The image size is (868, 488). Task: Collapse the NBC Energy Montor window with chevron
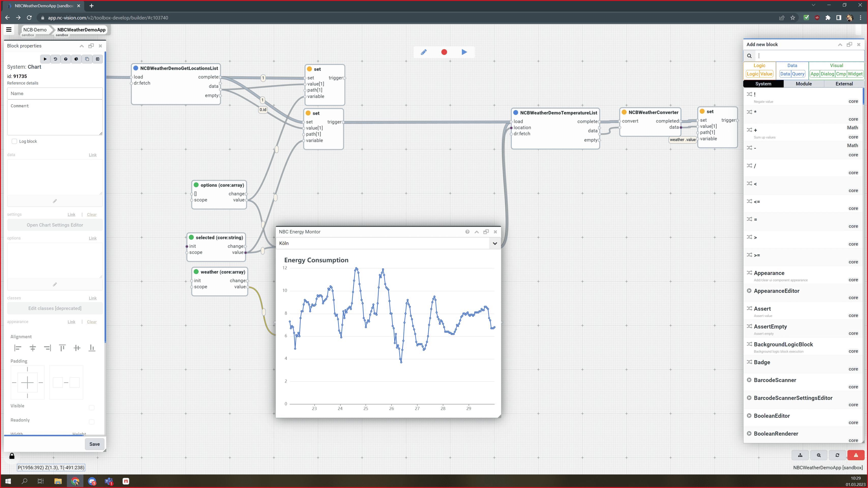477,232
